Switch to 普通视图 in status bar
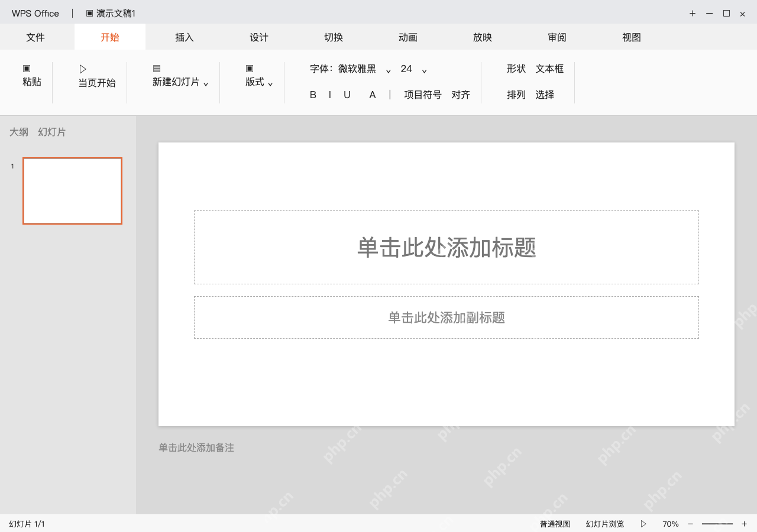Image resolution: width=757 pixels, height=532 pixels. (555, 524)
